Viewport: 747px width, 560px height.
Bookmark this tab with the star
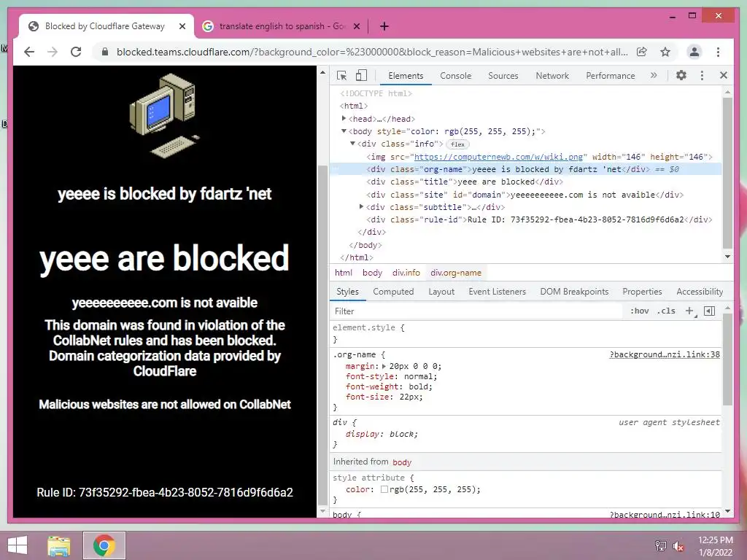(x=665, y=52)
